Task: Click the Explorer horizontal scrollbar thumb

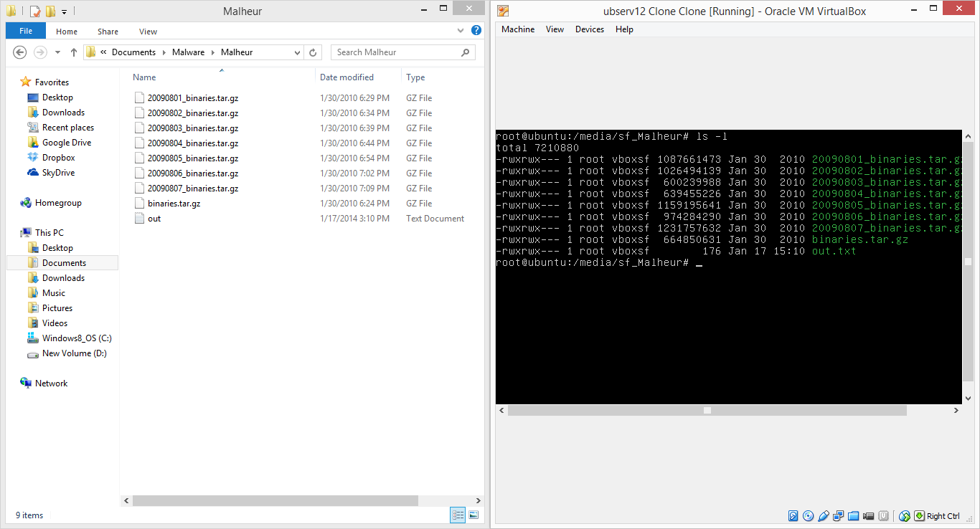Action: coord(276,500)
